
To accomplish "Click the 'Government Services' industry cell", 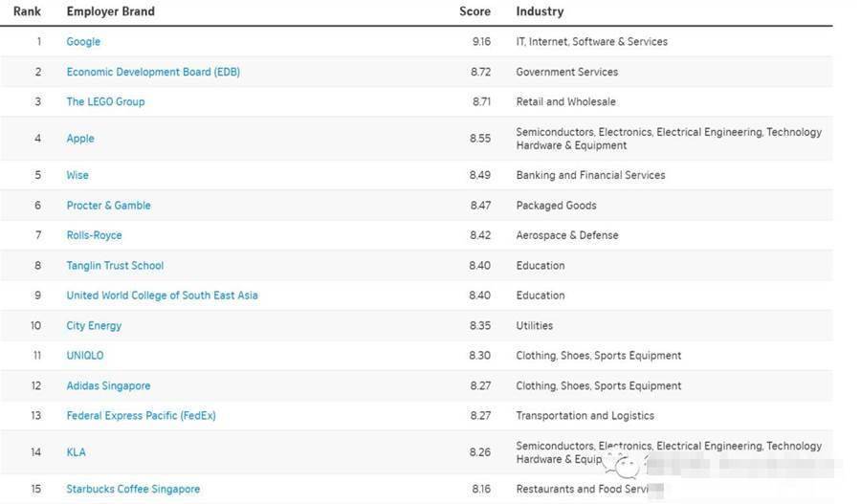I will click(567, 72).
